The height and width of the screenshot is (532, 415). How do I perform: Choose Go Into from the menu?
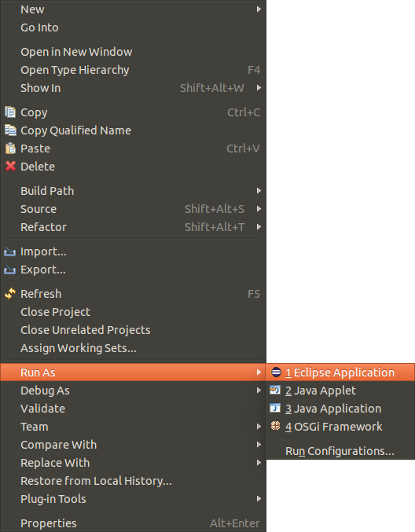pyautogui.click(x=133, y=28)
